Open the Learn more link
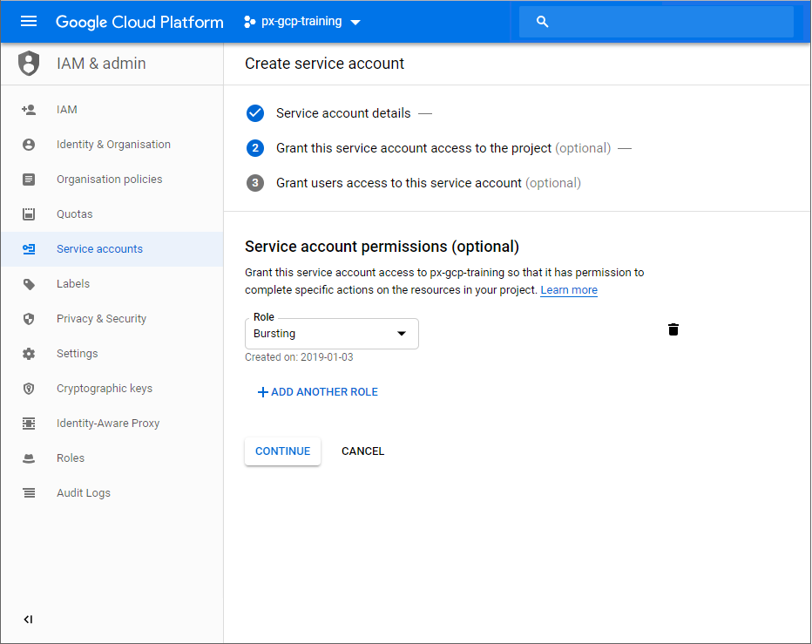The height and width of the screenshot is (644, 812). [568, 290]
